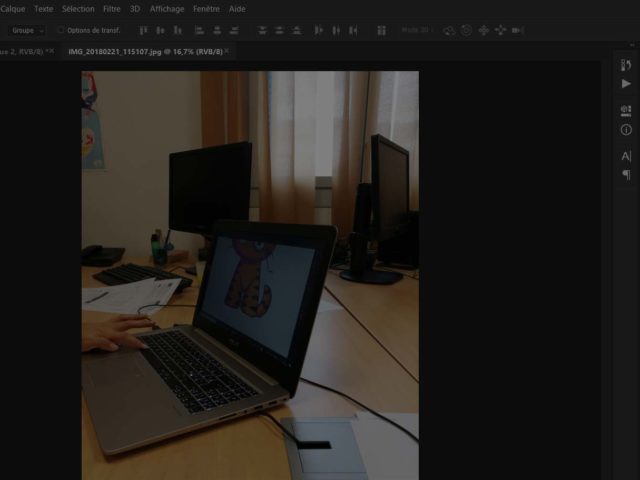Open the Calque menu
Image resolution: width=640 pixels, height=480 pixels.
tap(13, 8)
